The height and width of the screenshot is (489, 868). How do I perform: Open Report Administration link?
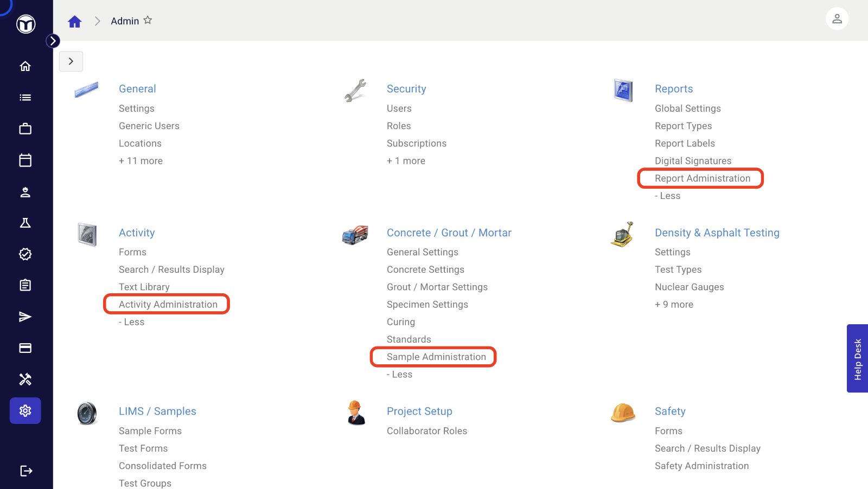[703, 178]
